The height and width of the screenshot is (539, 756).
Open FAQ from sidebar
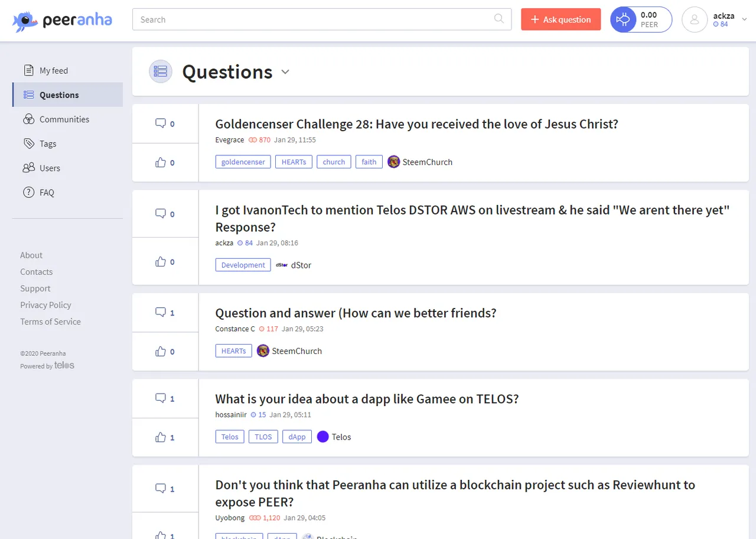click(67, 192)
